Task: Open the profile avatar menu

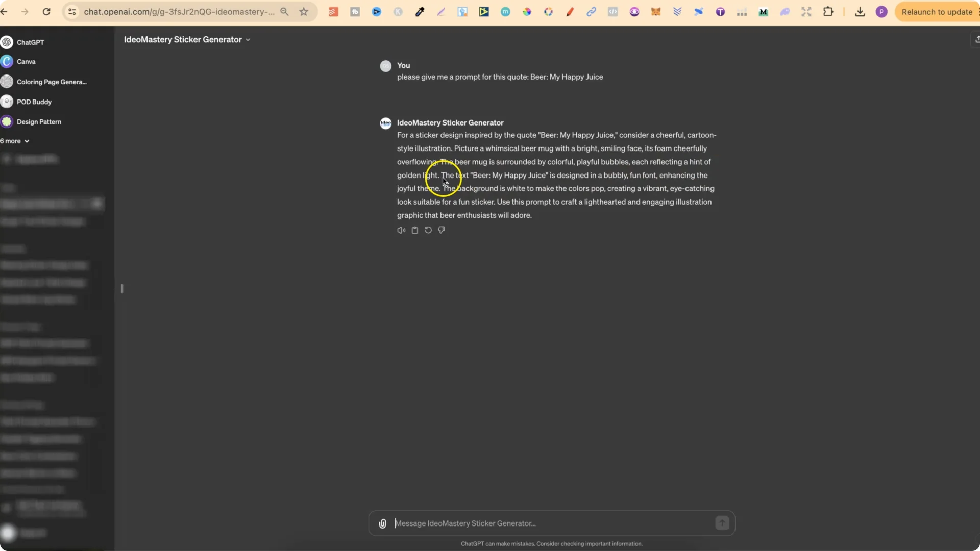Action: [x=881, y=11]
